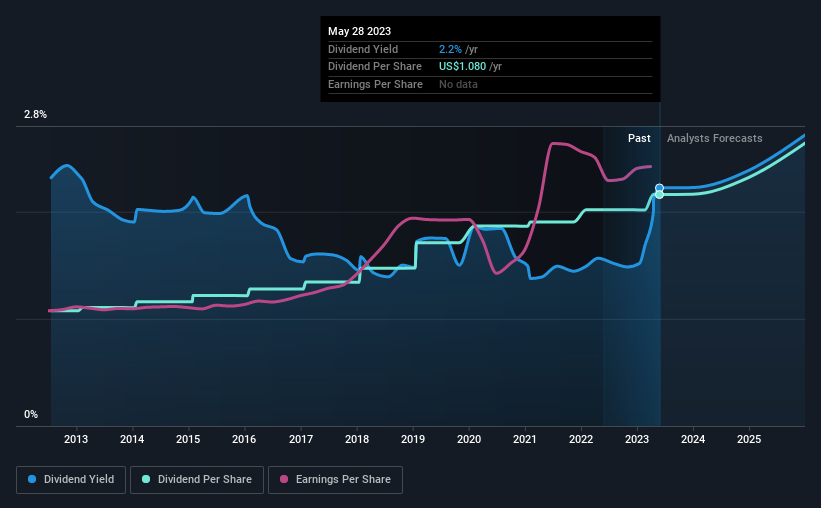Click the May 28 2023 tooltip date

[x=360, y=31]
